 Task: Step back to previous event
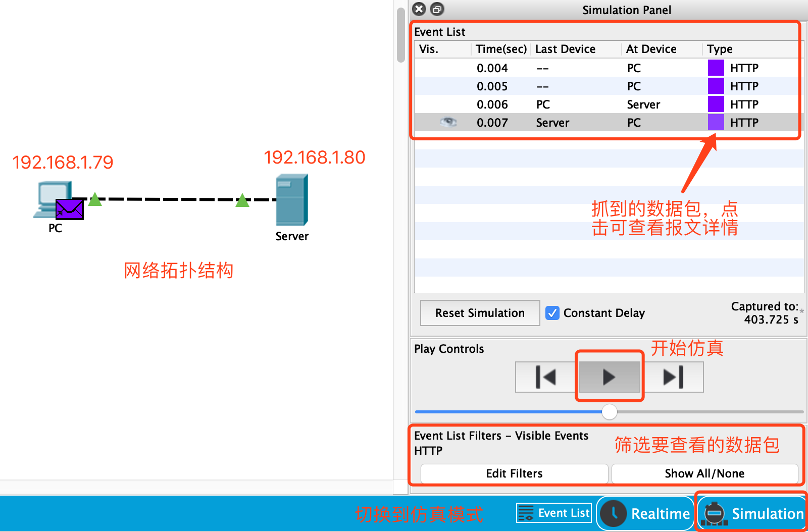pyautogui.click(x=546, y=377)
